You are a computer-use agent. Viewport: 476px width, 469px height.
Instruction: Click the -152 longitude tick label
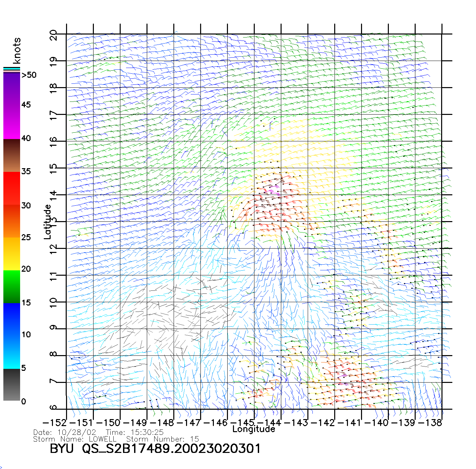(x=55, y=422)
